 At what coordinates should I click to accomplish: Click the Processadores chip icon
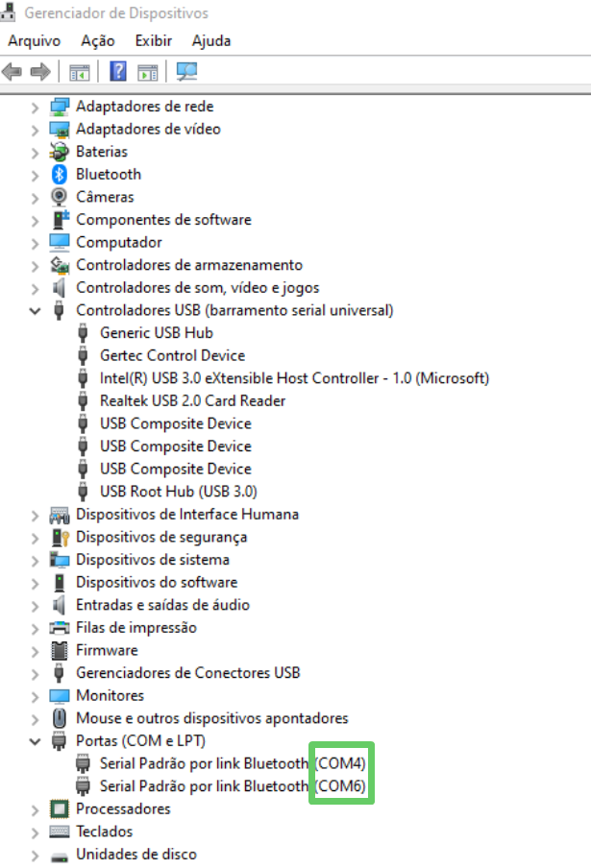60,808
